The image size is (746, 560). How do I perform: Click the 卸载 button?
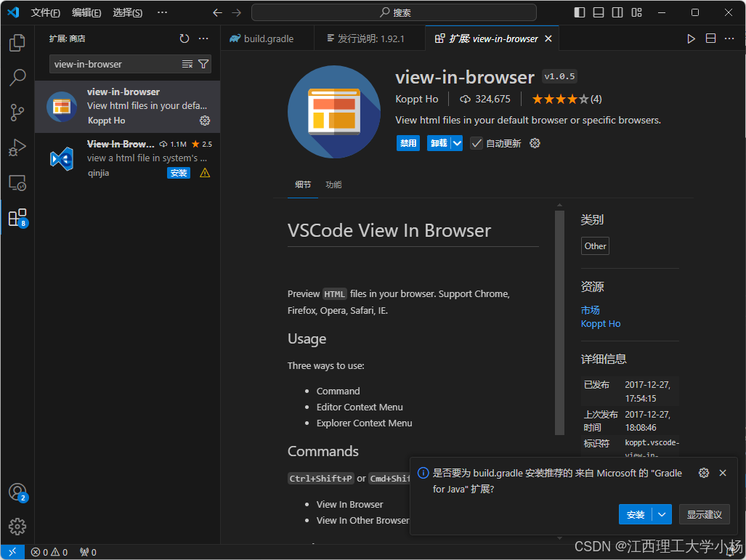439,143
